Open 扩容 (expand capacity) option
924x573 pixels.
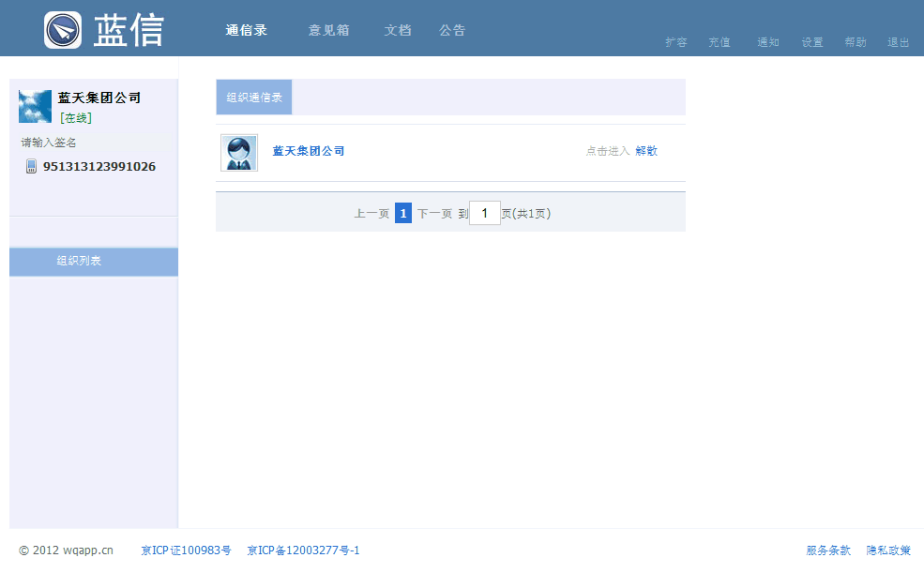[x=675, y=42]
